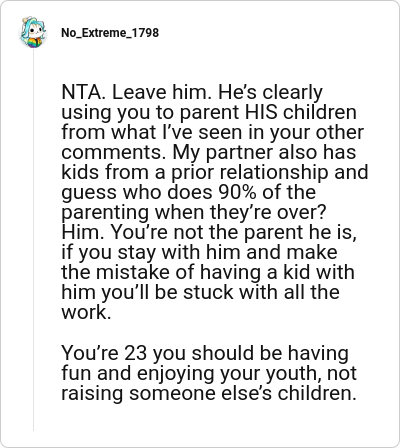Click the 'You're 23' paragraph start
This screenshot has width=400, height=448.
pos(104,353)
